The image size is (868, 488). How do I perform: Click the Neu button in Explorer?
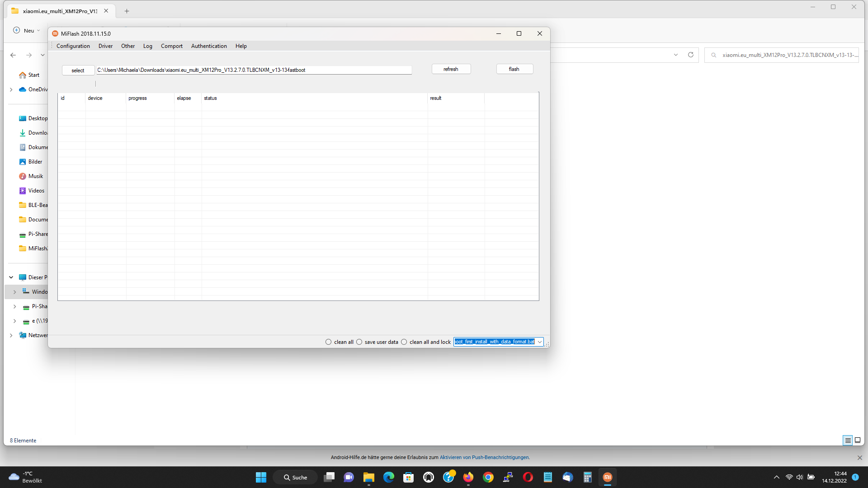(x=26, y=31)
